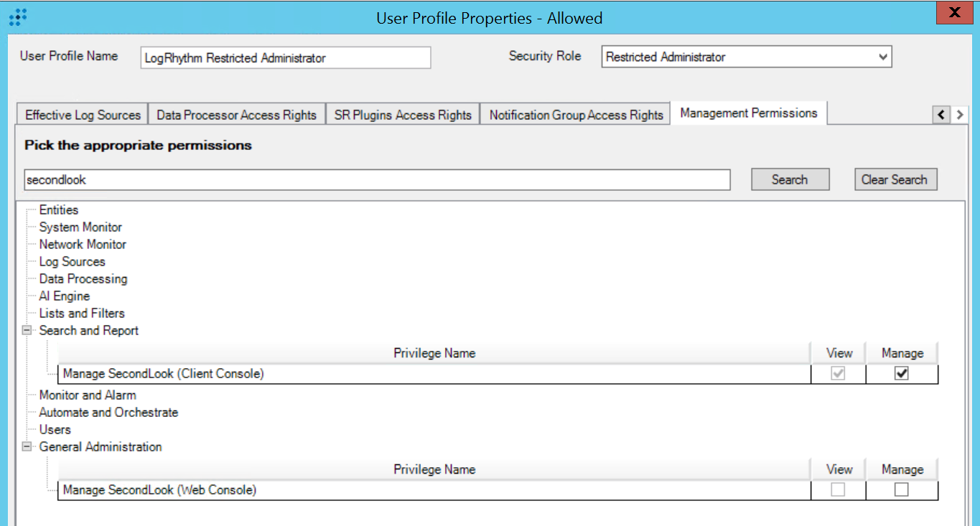The image size is (980, 526).
Task: Uncheck Manage for SecondLook Client Console
Action: tap(902, 374)
